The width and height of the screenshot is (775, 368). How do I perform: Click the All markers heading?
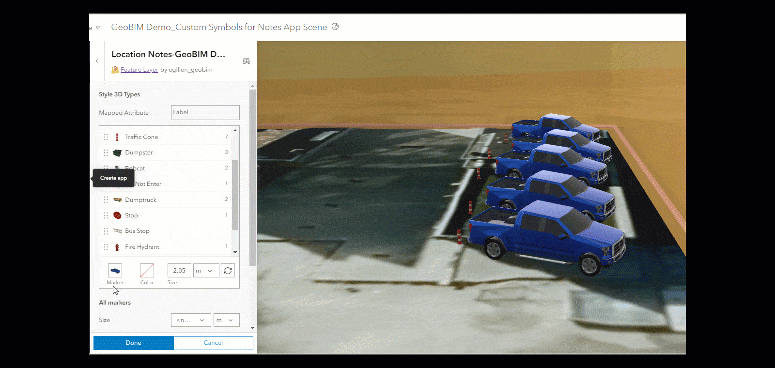tap(115, 303)
